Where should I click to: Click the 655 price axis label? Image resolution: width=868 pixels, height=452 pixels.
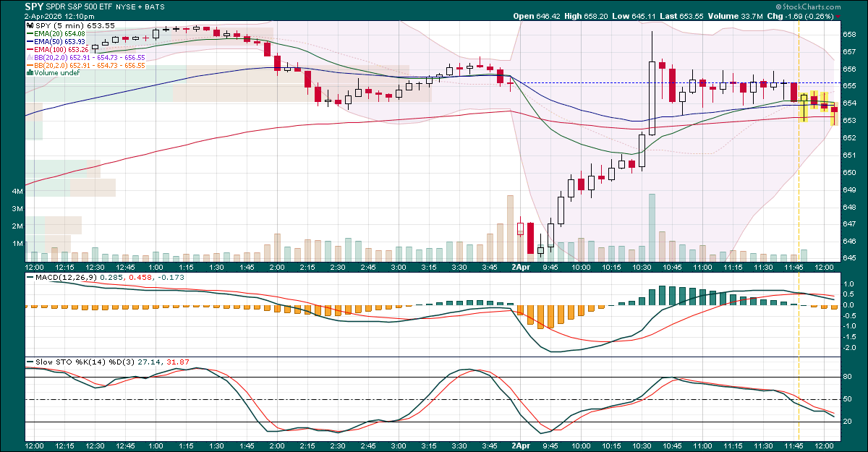pos(849,86)
